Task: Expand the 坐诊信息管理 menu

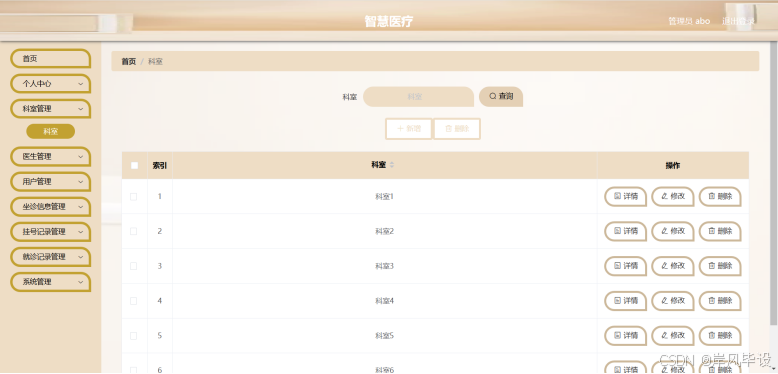Action: (x=51, y=206)
